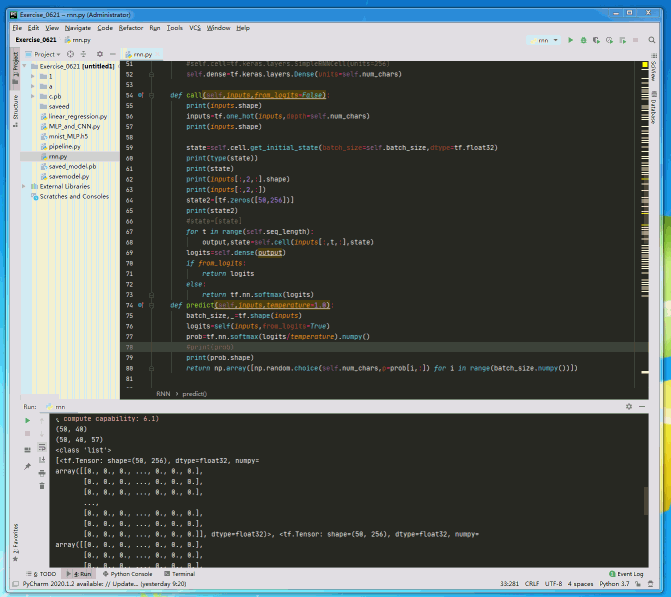This screenshot has height=597, width=671.
Task: Open the Tools menu
Action: point(175,28)
